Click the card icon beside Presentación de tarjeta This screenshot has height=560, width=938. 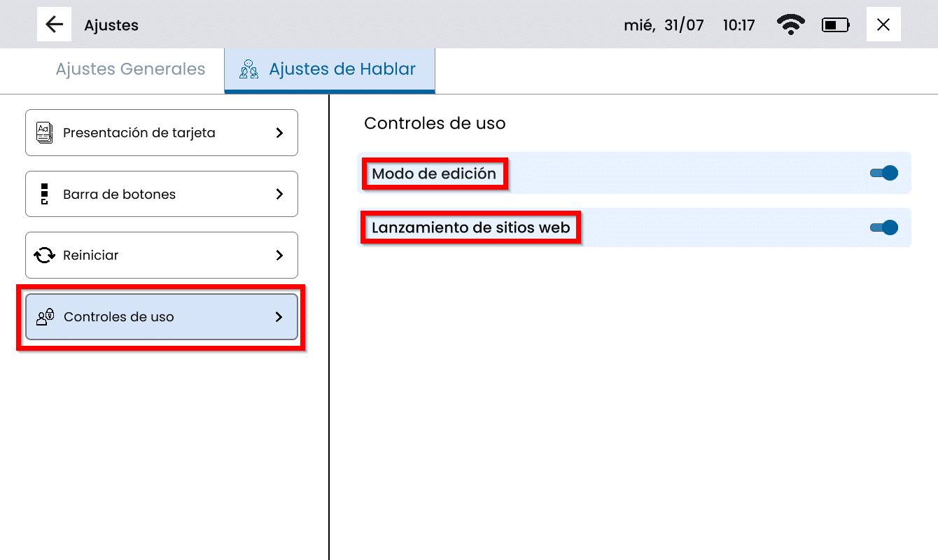tap(44, 132)
